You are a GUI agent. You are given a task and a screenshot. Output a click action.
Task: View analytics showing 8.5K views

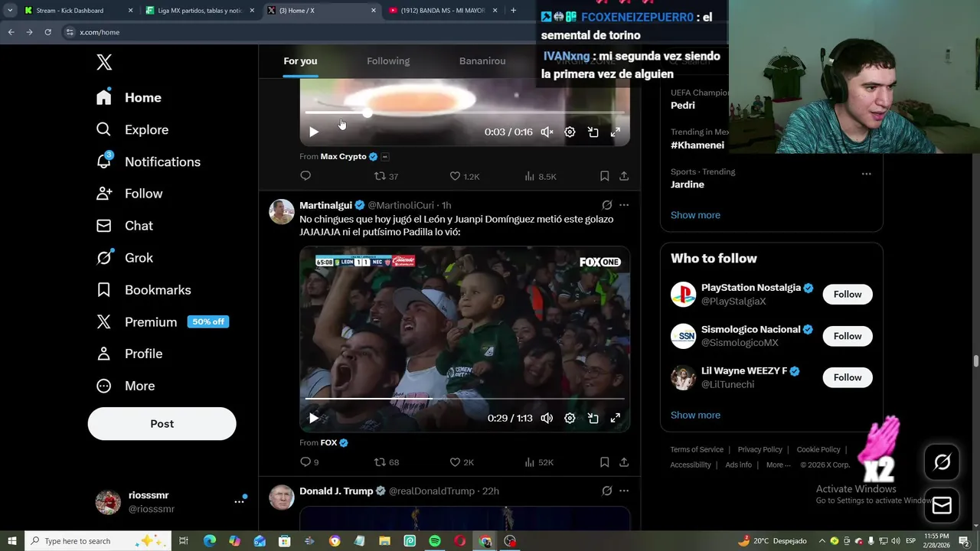coord(540,176)
